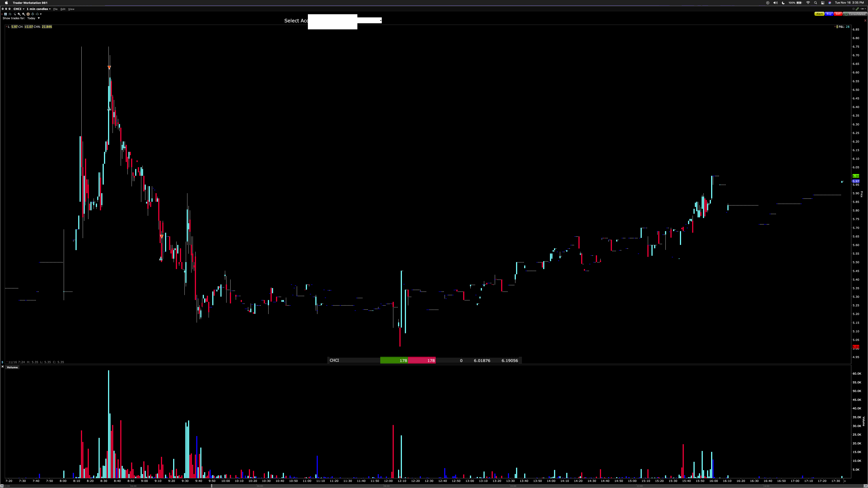Select the text annotation tool icon

pos(5,14)
